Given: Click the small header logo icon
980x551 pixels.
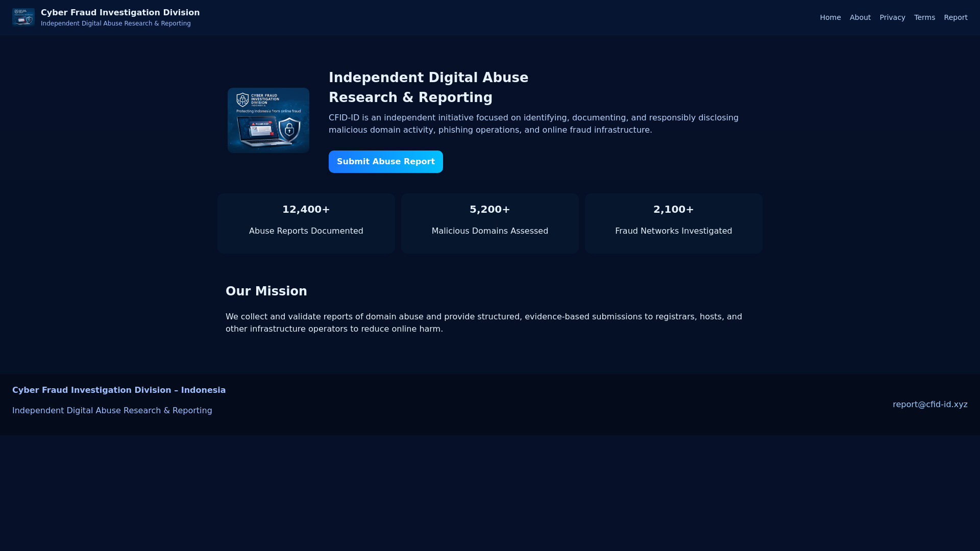Looking at the screenshot, I should pyautogui.click(x=23, y=17).
